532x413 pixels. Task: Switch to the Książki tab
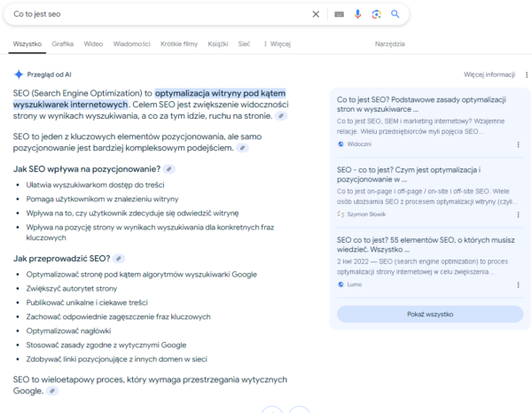click(x=218, y=43)
